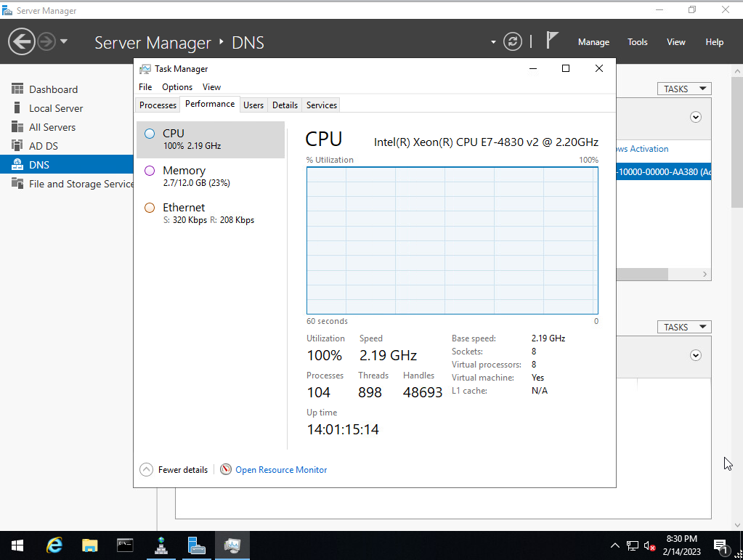Select the CPU performance entry
This screenshot has height=560, width=743.
pyautogui.click(x=211, y=139)
